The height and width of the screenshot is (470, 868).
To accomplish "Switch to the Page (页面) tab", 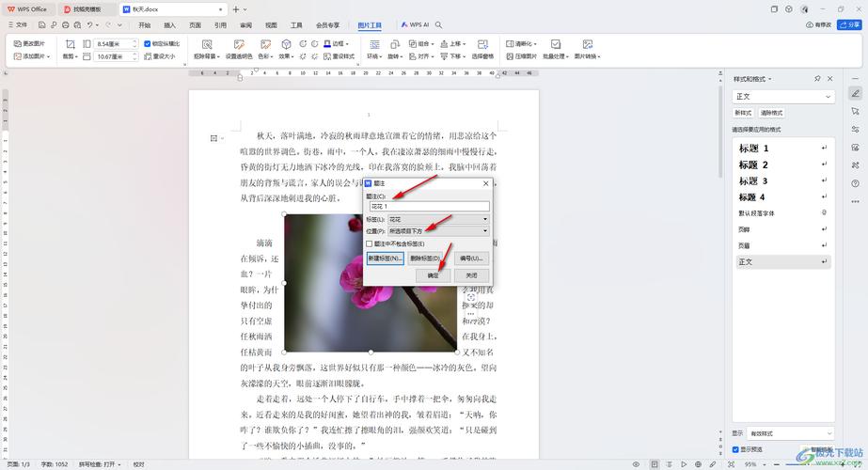I will click(x=195, y=25).
